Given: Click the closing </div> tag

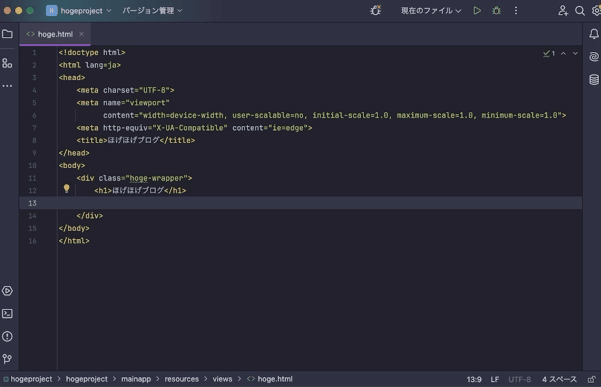Looking at the screenshot, I should click(x=90, y=216).
